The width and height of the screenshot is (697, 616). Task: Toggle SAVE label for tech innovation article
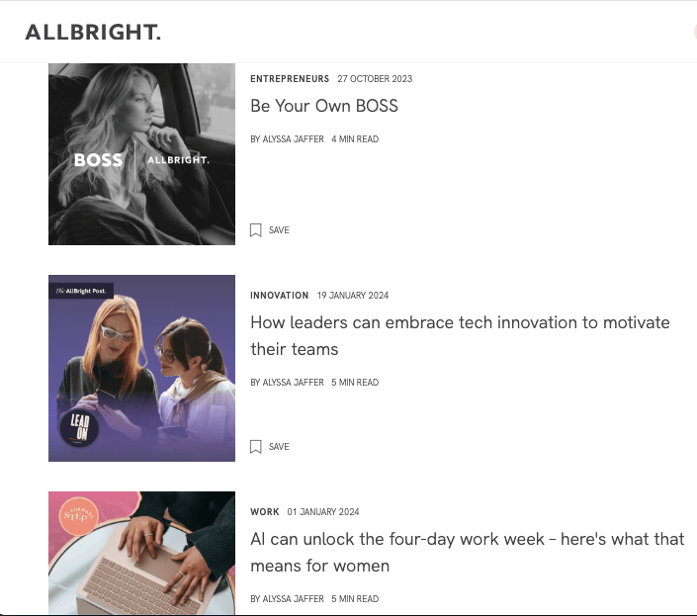279,447
